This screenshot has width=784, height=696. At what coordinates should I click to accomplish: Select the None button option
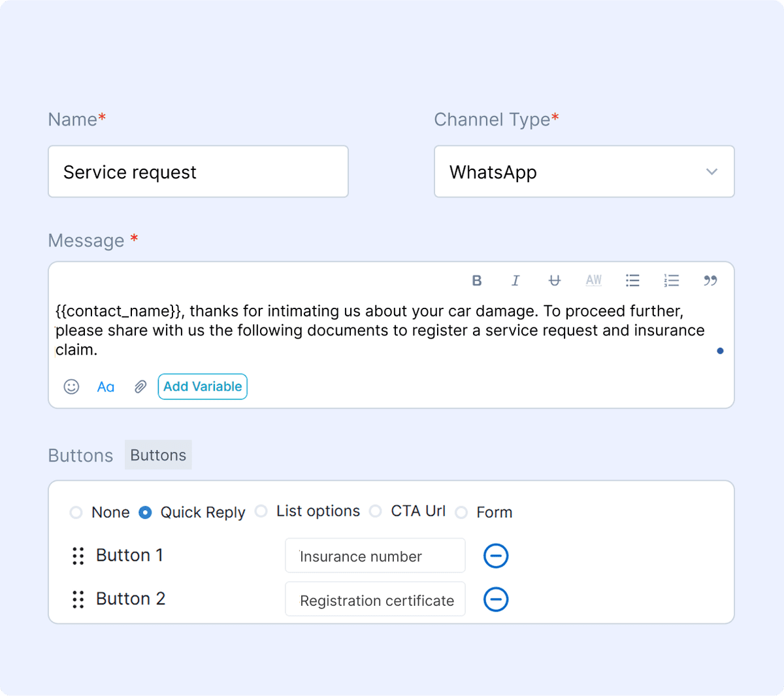[x=76, y=512]
